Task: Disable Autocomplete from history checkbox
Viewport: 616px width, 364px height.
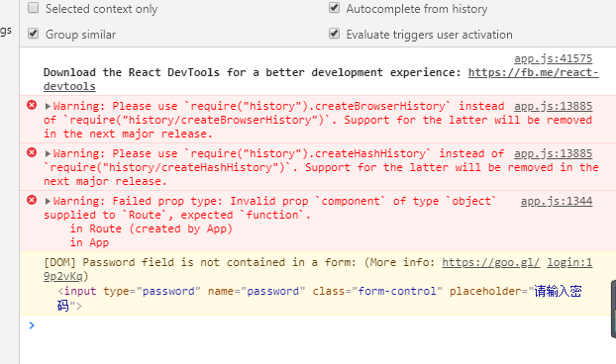Action: pos(335,8)
